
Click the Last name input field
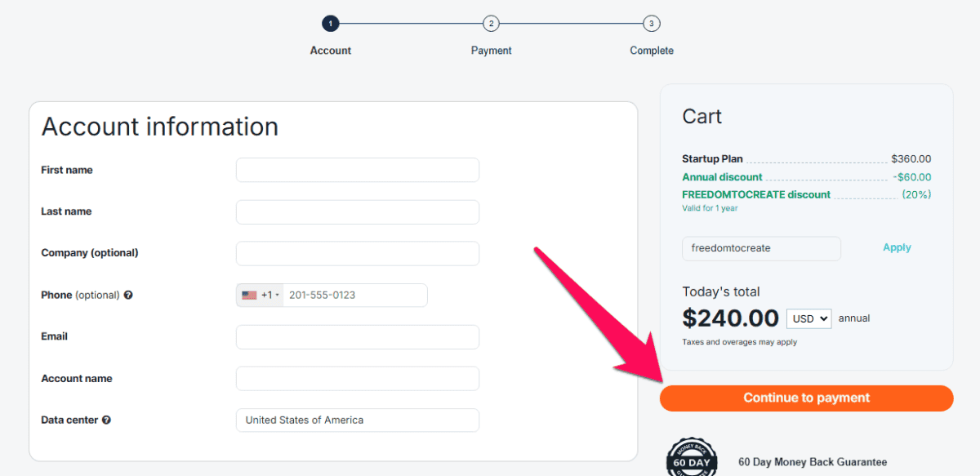tap(357, 211)
